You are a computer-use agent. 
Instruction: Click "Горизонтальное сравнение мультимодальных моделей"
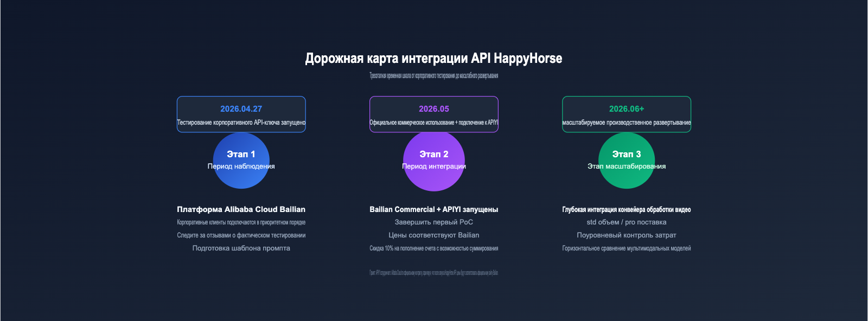tap(626, 248)
